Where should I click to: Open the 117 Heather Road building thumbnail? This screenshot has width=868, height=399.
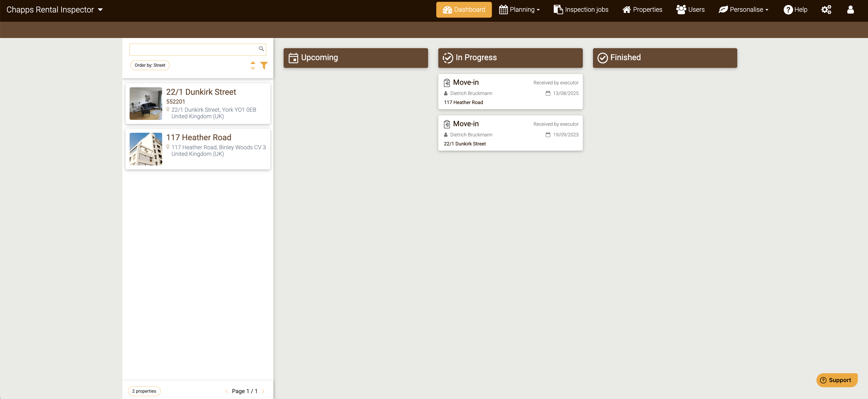point(146,149)
